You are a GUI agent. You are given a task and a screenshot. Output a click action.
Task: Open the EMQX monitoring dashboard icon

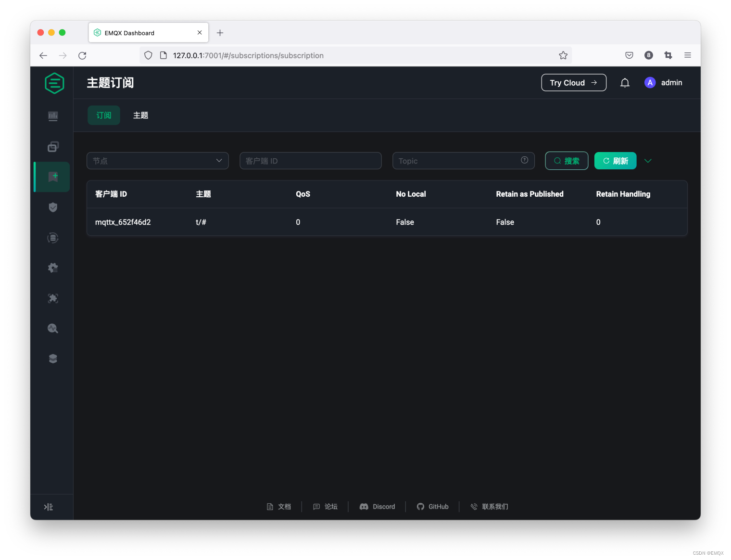(x=53, y=116)
